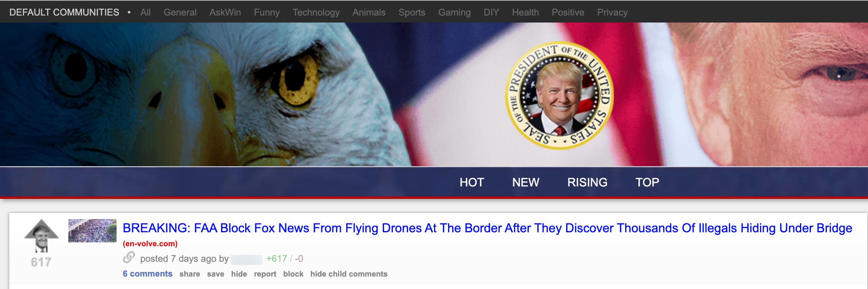This screenshot has width=868, height=289.
Task: Block the poster via the block link
Action: (293, 274)
